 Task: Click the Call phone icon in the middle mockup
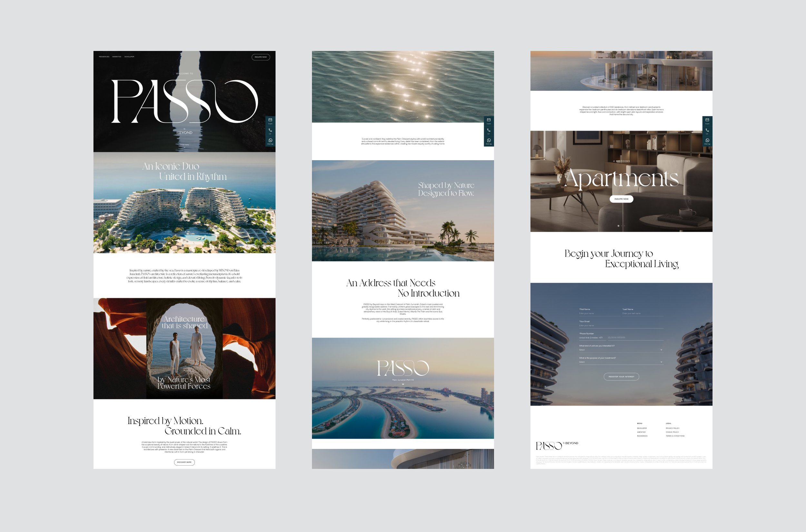489,130
